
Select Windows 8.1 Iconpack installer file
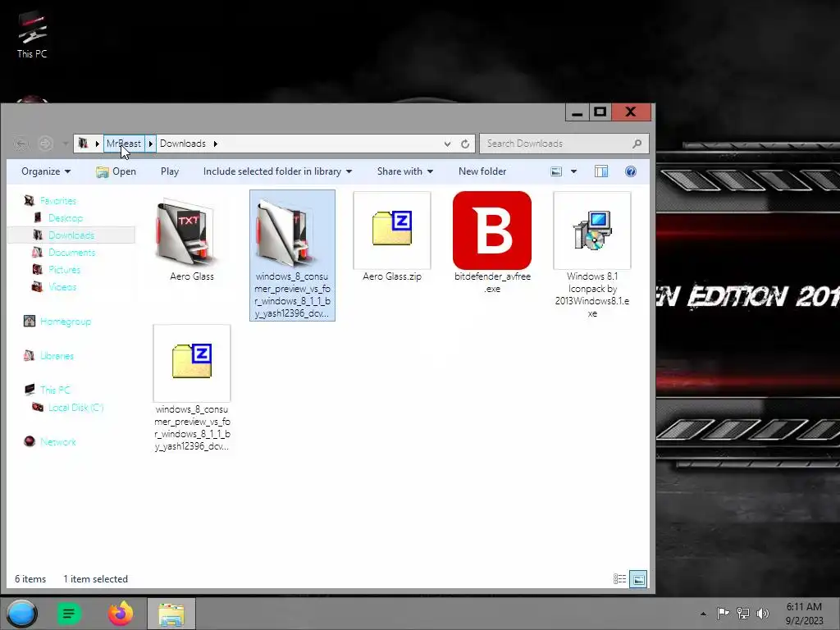point(592,255)
